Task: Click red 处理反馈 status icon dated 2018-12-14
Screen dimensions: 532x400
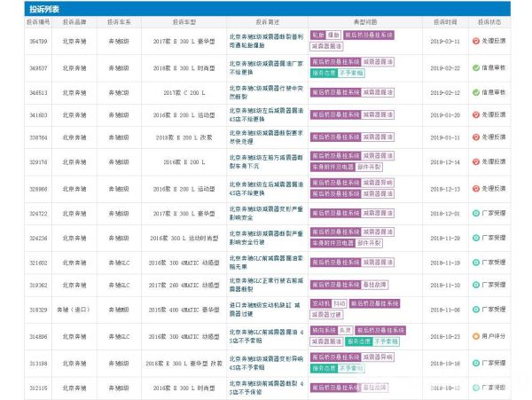Action: coord(475,161)
